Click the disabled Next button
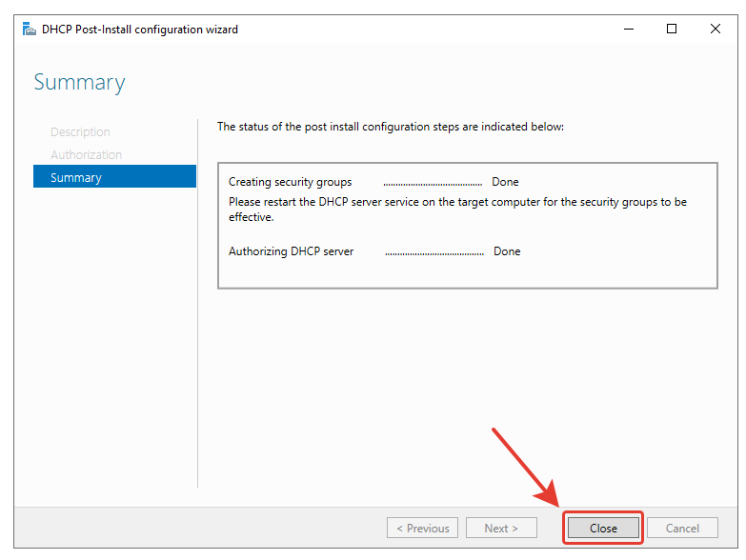This screenshot has height=560, width=746. pos(501,528)
